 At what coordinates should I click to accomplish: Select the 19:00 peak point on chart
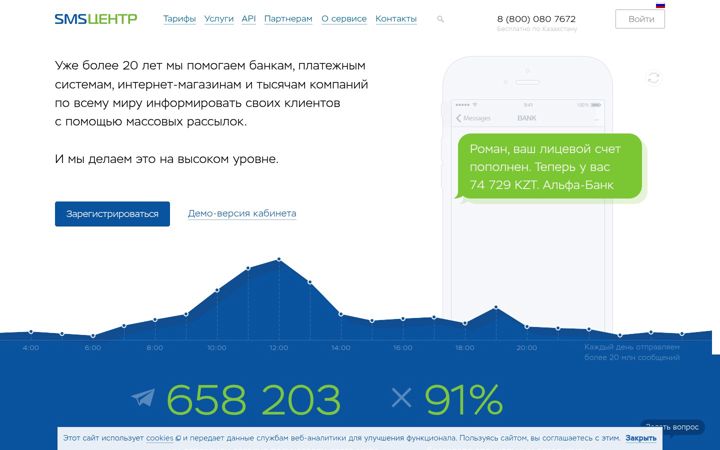pos(496,307)
